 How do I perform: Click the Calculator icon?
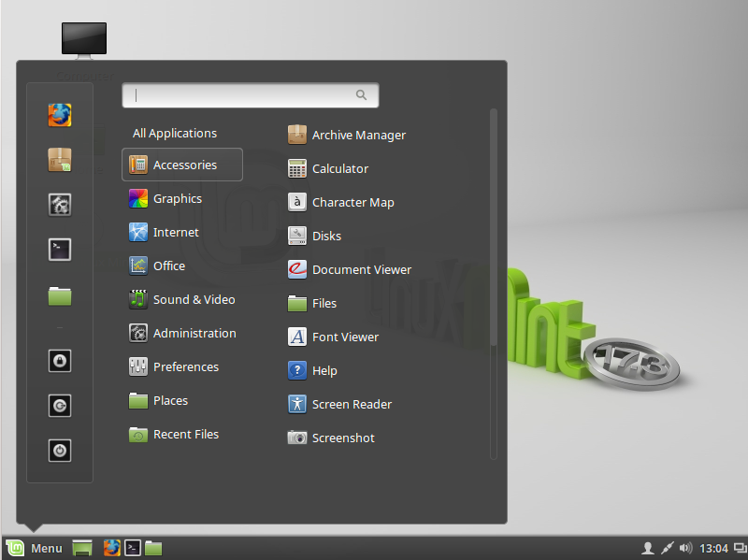click(297, 168)
